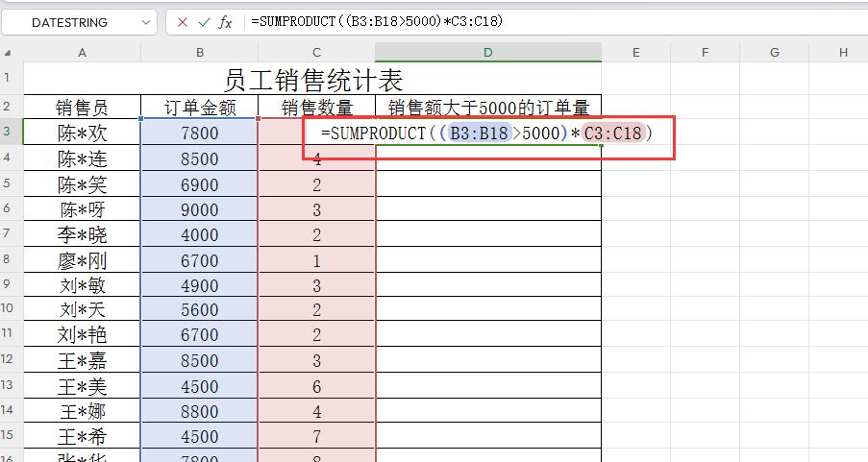Click the order amount 7800 in row 3
Viewport: 868px width, 462px height.
coord(199,133)
